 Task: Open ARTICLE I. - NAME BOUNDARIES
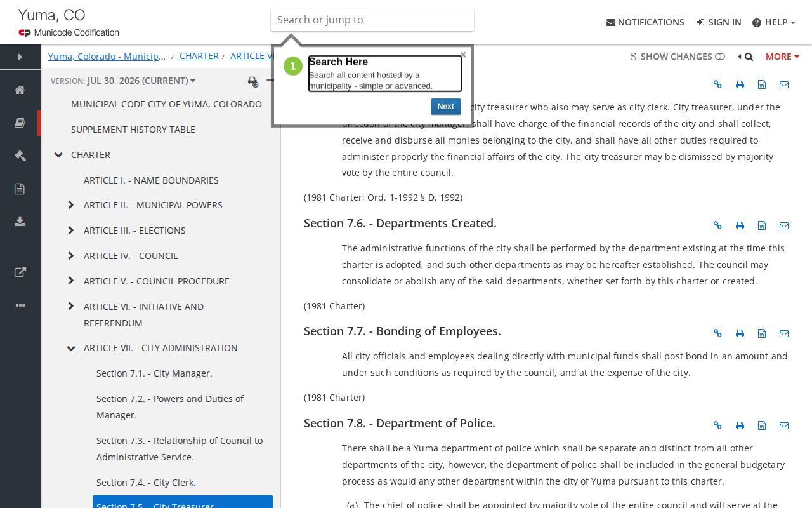(151, 180)
